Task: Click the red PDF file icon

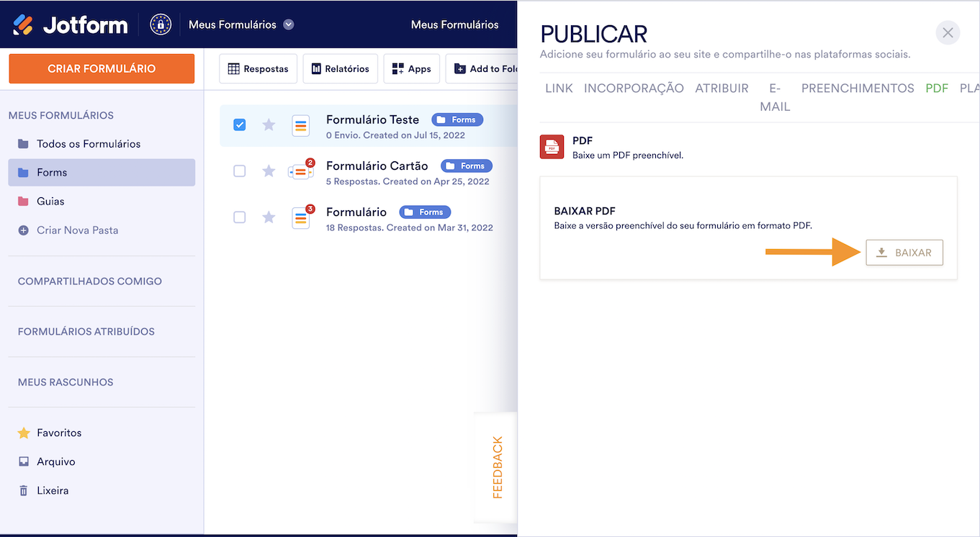Action: pos(552,147)
